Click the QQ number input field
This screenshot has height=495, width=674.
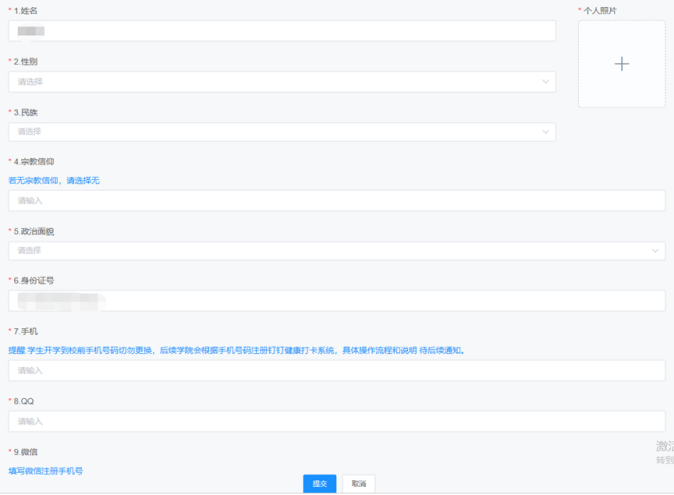336,421
